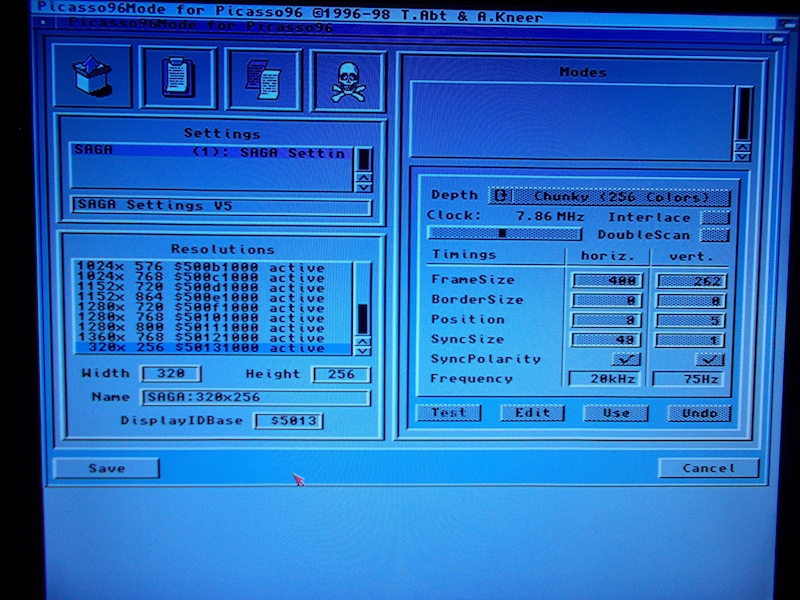Click the Cancel button
Screen dimensions: 800x600
[708, 468]
